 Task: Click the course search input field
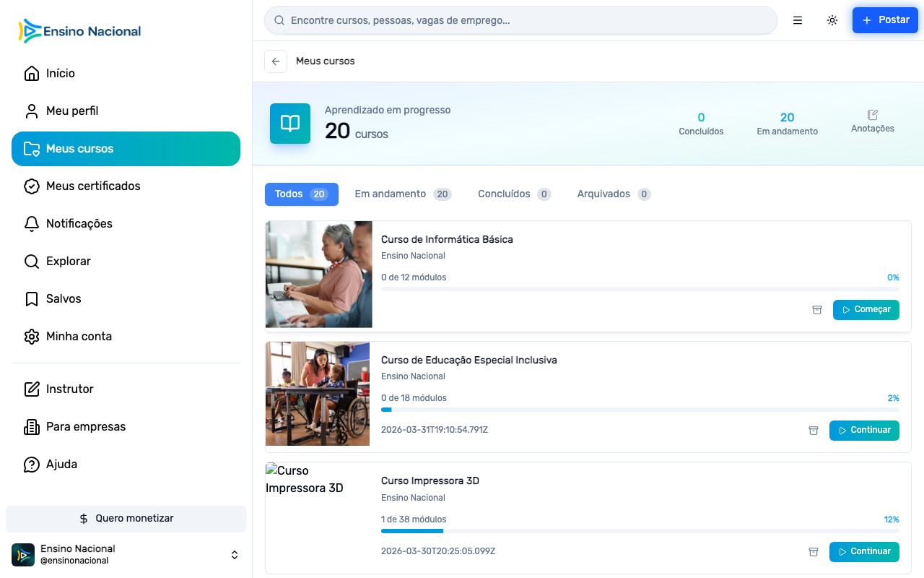click(x=520, y=20)
